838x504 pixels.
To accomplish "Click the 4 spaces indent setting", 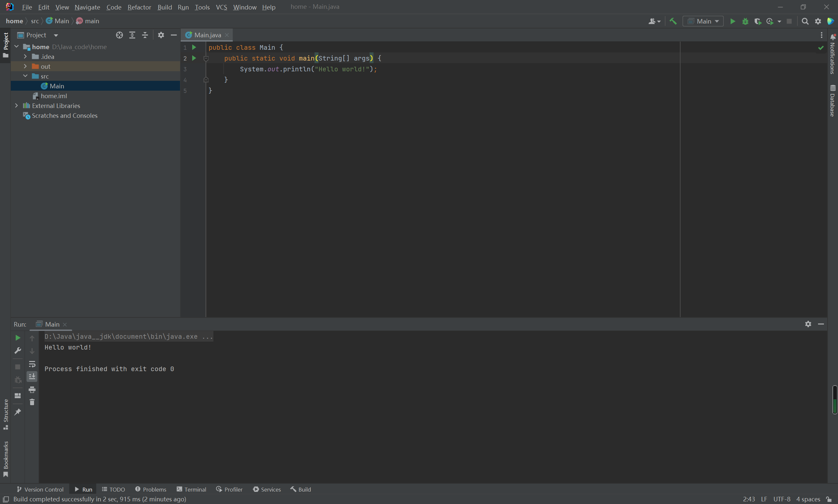I will pos(808,499).
